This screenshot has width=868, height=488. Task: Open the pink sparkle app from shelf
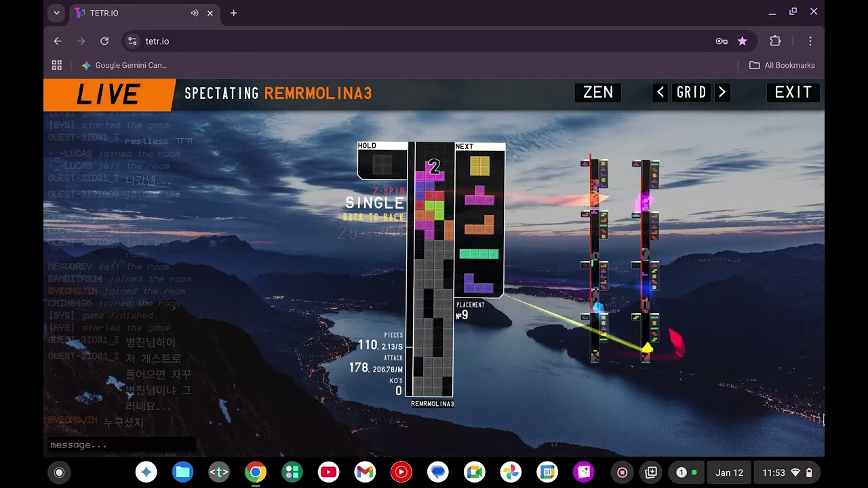point(584,472)
